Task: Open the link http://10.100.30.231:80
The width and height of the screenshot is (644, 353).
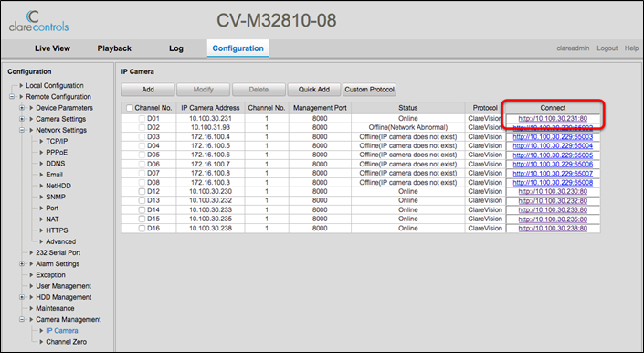Action: click(x=553, y=118)
